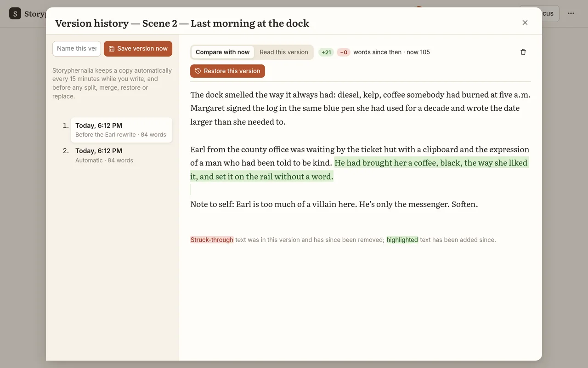Click the highlighted sentence 'He had brought her a coffee'

pos(360,170)
